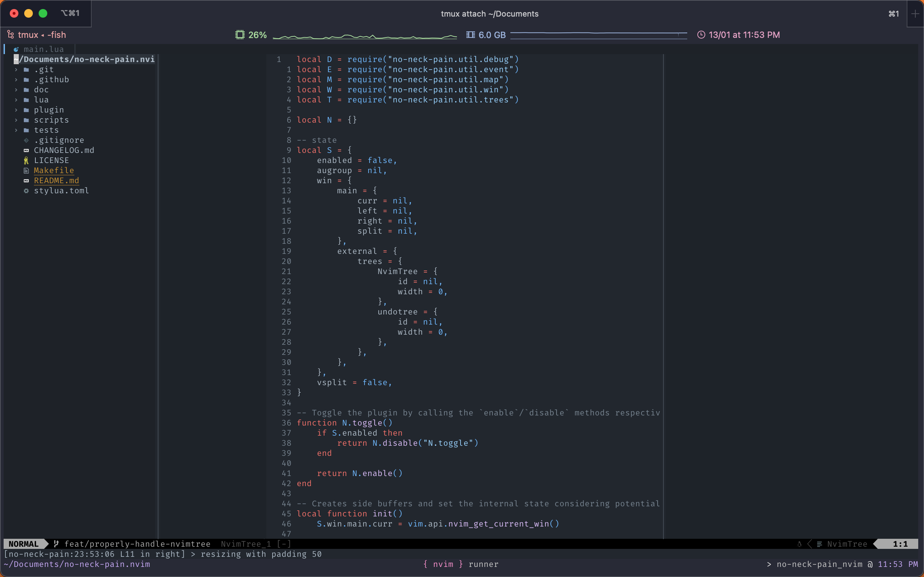Click the key icon beside LICENSE
Screen dimensions: 924x577
[26, 160]
